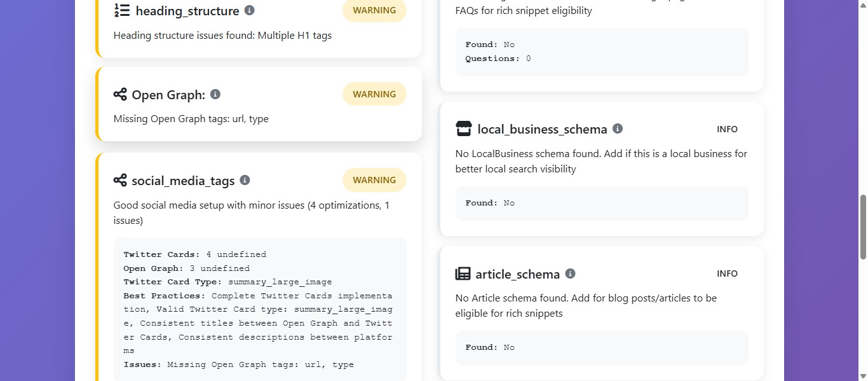Open the info tooltip for article_schema

(x=570, y=274)
